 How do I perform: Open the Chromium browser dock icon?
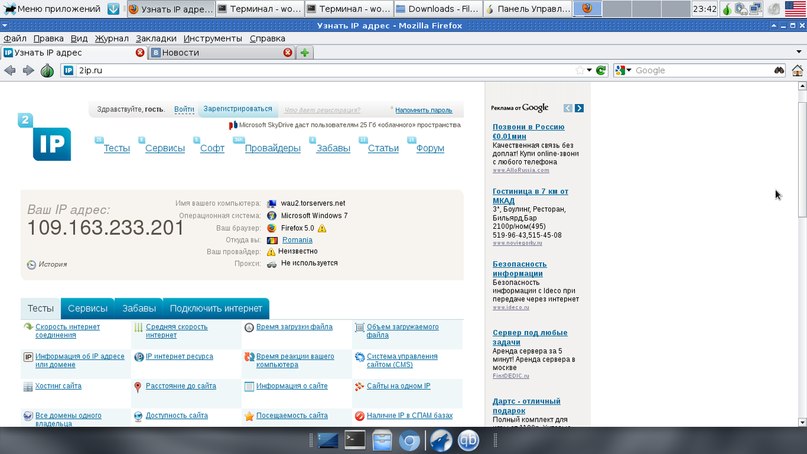click(408, 439)
